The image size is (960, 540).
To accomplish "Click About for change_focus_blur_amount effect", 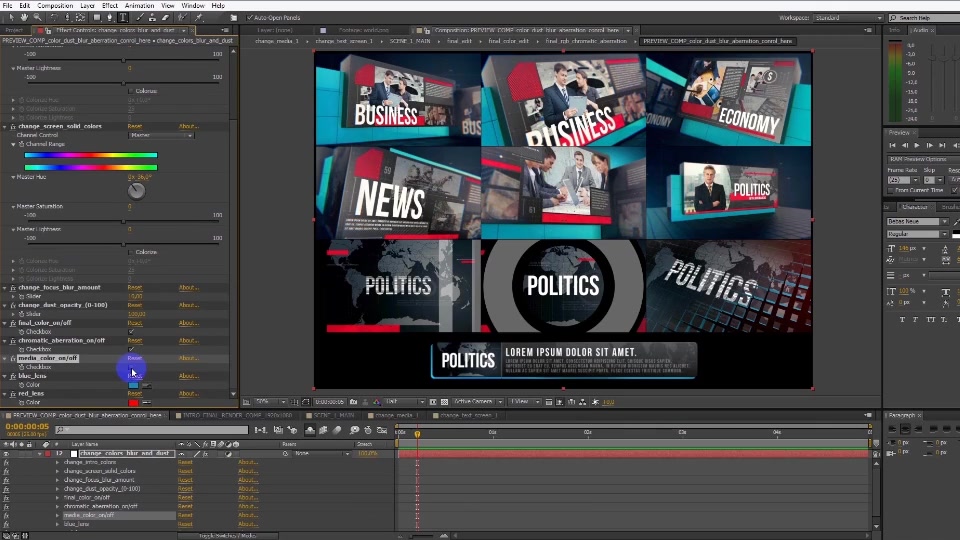I will click(x=189, y=288).
